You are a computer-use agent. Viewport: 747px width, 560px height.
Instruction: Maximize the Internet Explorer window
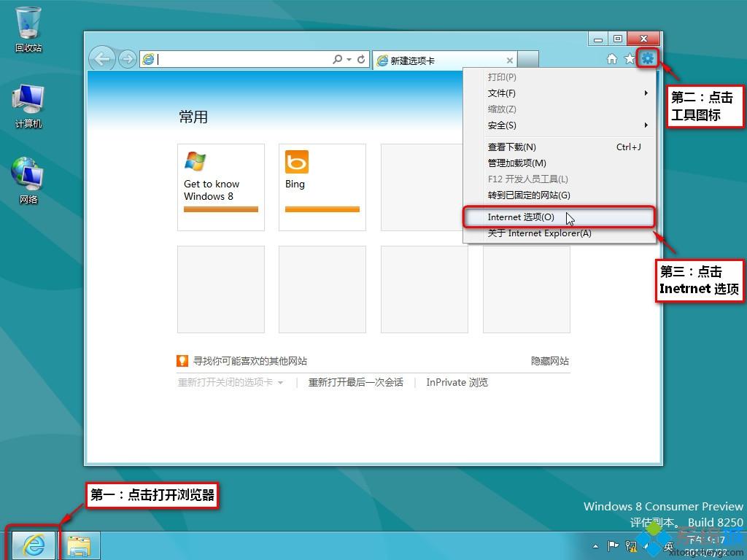(x=618, y=39)
